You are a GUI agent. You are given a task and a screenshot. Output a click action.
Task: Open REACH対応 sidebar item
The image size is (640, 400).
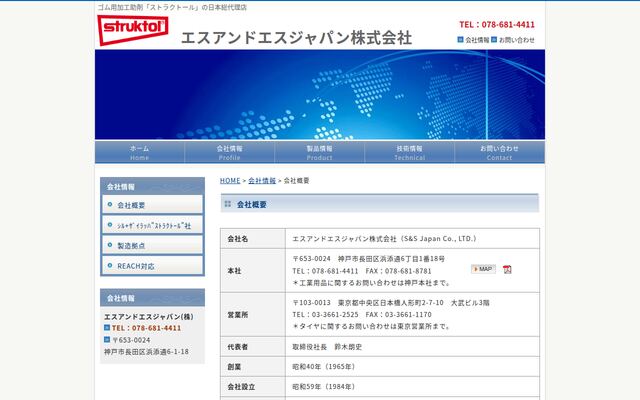click(152, 266)
